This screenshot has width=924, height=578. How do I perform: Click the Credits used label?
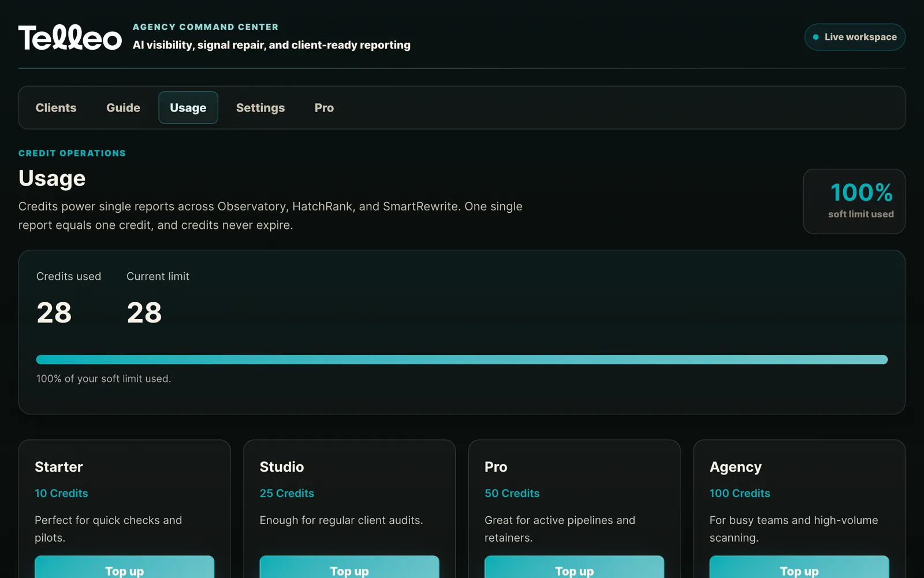tap(69, 276)
